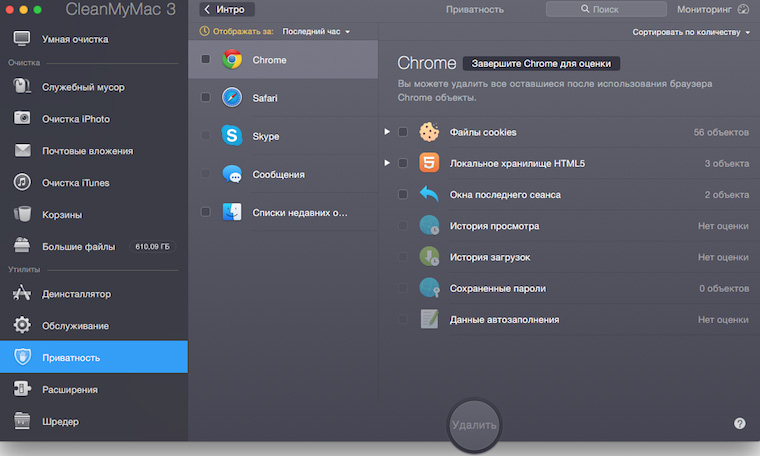Image resolution: width=760 pixels, height=456 pixels.
Task: Click the Обслуживание gear icon
Action: [x=22, y=325]
